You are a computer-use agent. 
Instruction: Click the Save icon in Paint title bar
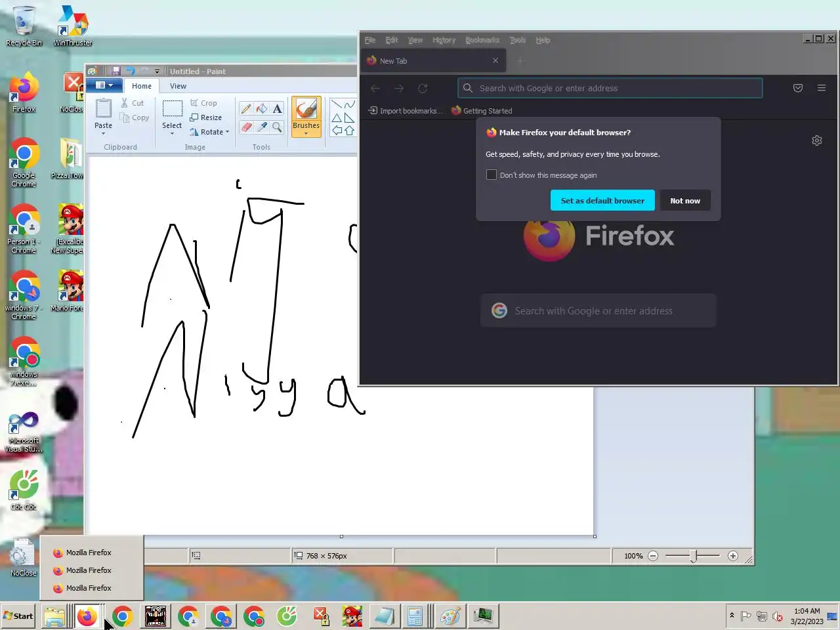(x=115, y=71)
